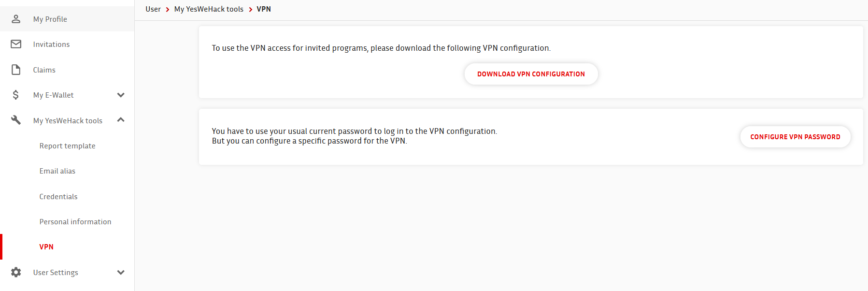Viewport: 868px width, 291px height.
Task: Click Download VPN Configuration button
Action: pos(531,74)
